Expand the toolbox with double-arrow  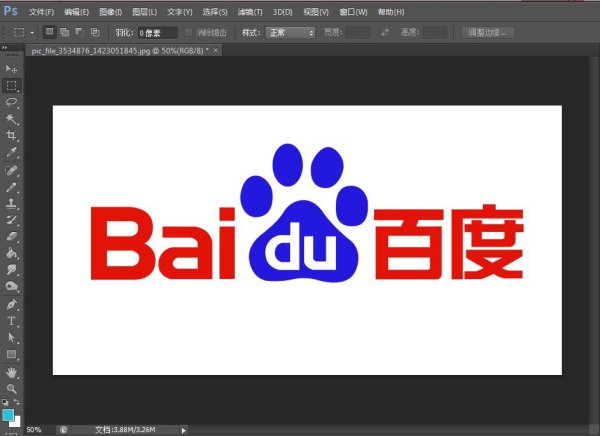pos(5,47)
